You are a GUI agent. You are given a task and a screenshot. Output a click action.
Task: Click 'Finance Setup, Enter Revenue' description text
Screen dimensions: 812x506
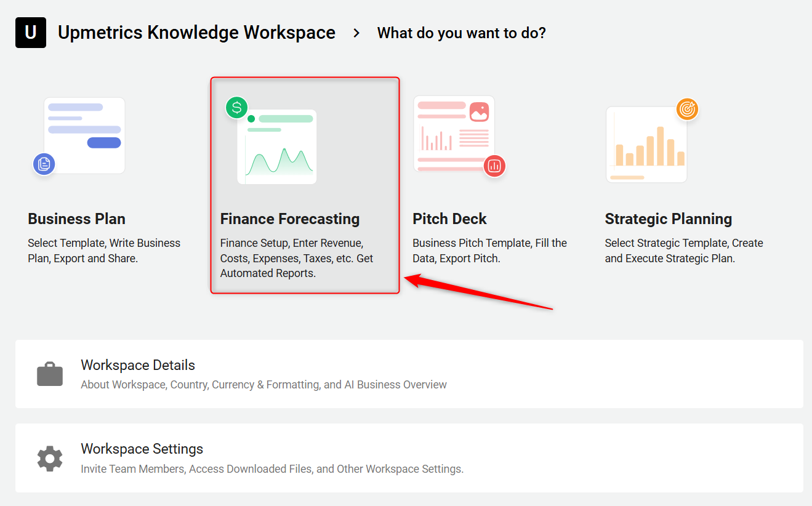pyautogui.click(x=297, y=259)
